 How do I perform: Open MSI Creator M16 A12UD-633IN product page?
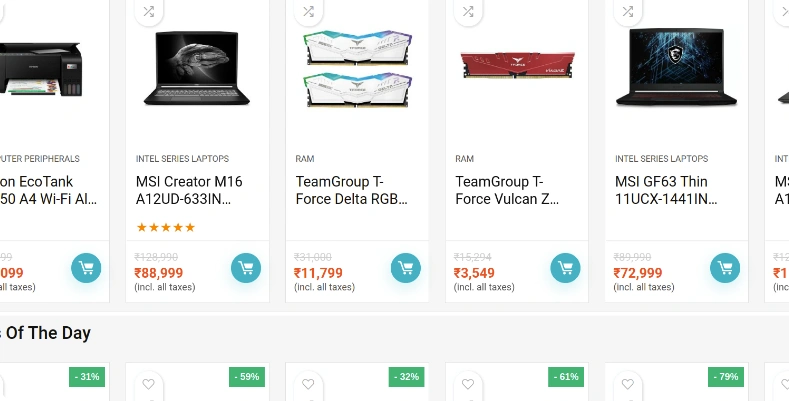189,190
